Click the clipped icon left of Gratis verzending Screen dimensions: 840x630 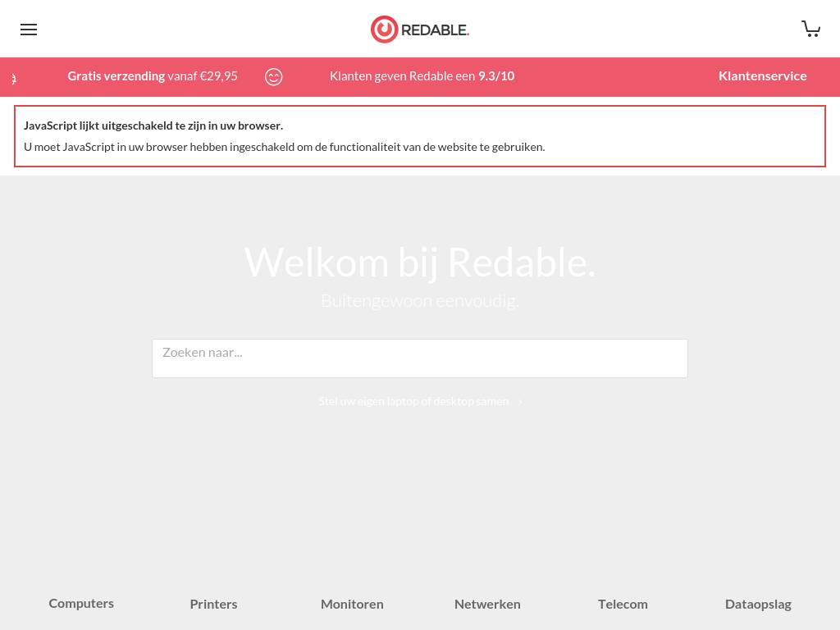pyautogui.click(x=13, y=79)
